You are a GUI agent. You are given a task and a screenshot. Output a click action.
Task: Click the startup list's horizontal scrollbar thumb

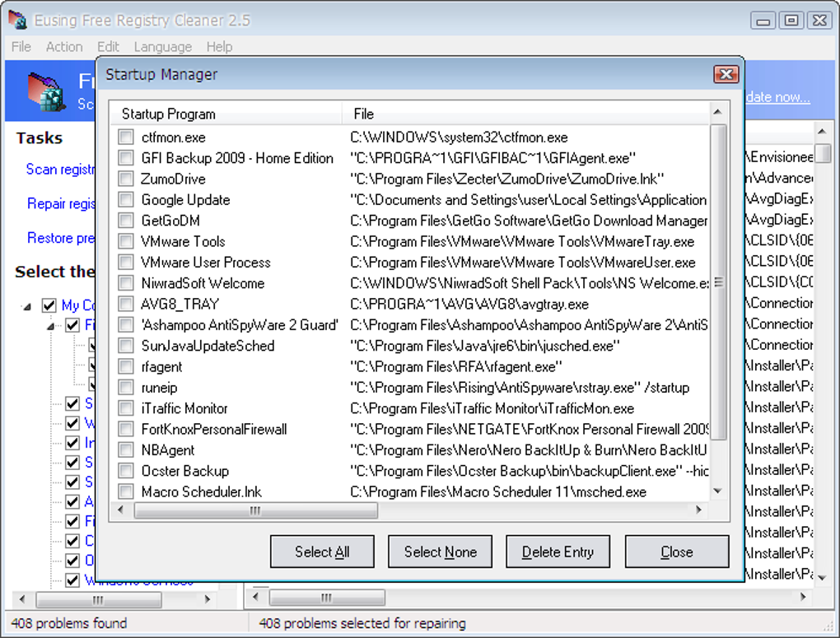click(x=255, y=510)
